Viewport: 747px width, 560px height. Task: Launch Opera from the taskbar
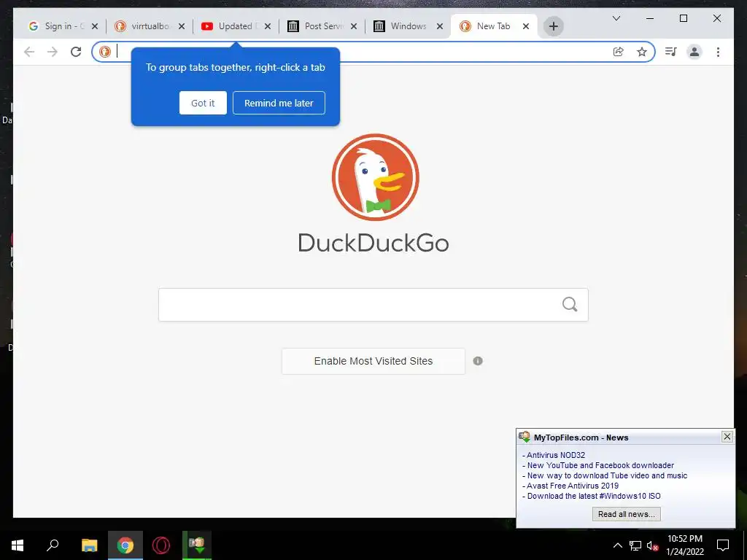coord(161,545)
